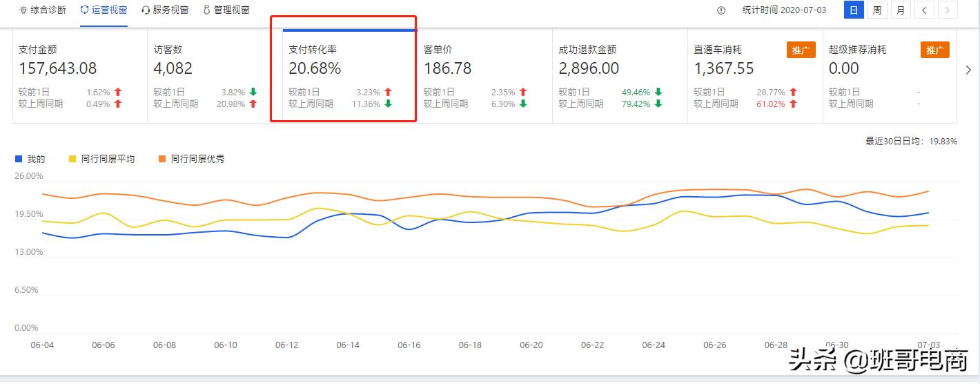Click the 推广 button on 直通车消耗
Screen dimensions: 980x384
[801, 50]
